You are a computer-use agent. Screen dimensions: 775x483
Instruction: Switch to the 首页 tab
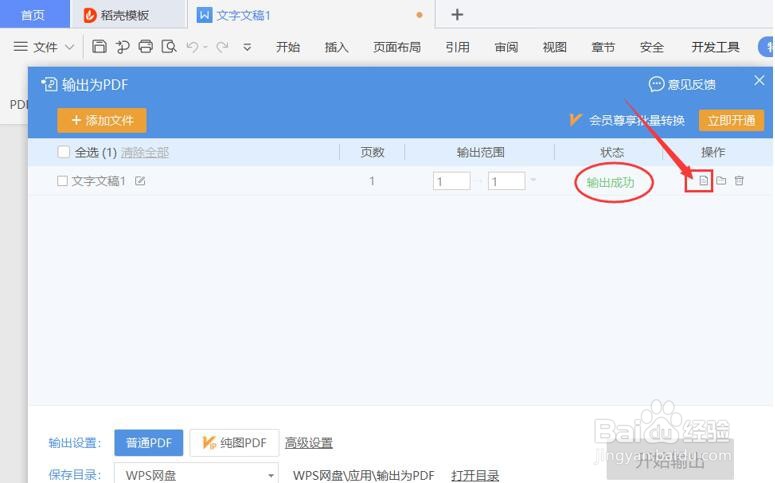click(x=34, y=15)
